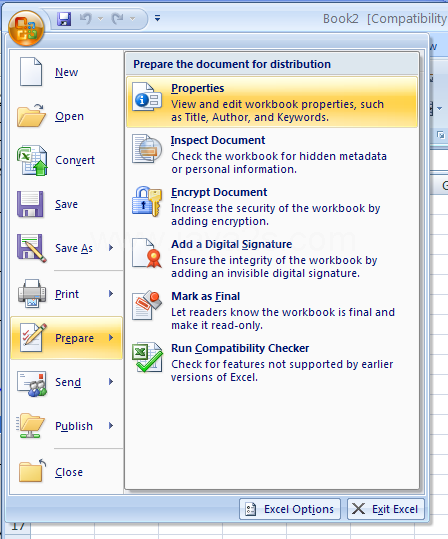The image size is (448, 539).
Task: Click the Compatibility Checker checkmark icon
Action: coord(147,358)
